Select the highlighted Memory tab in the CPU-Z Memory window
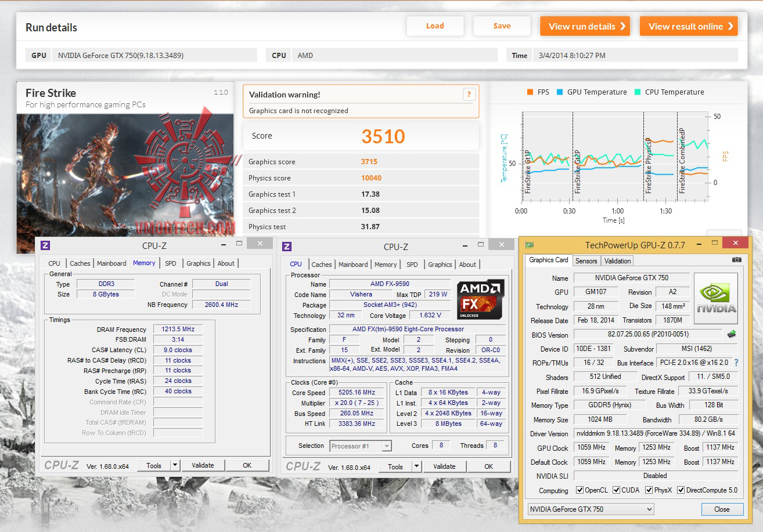Screen dimensions: 763x532 click(144, 263)
